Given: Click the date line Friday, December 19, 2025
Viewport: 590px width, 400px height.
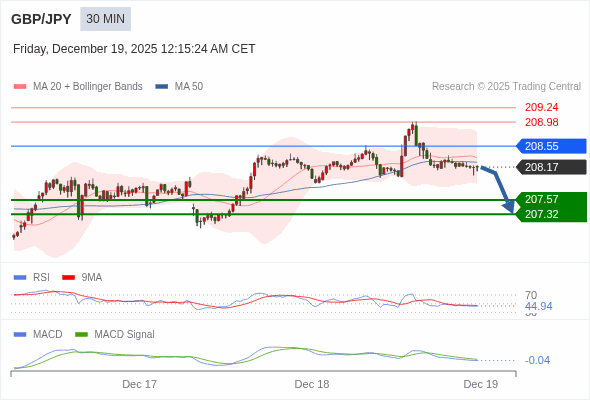Looking at the screenshot, I should tap(134, 49).
